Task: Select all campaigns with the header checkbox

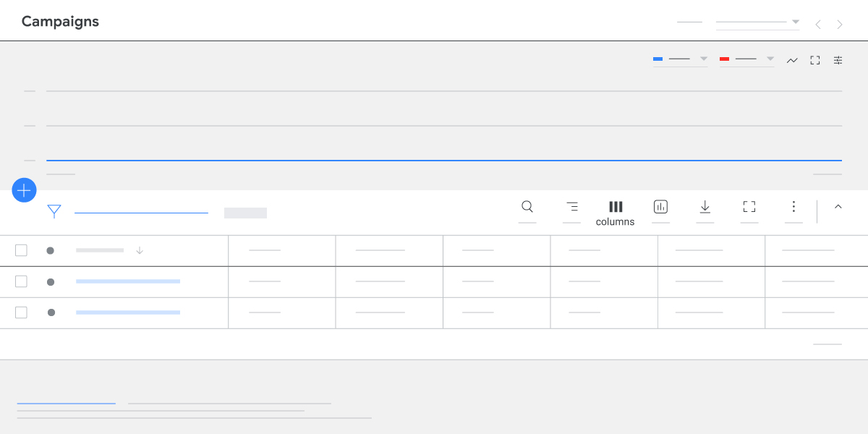Action: coord(21,250)
